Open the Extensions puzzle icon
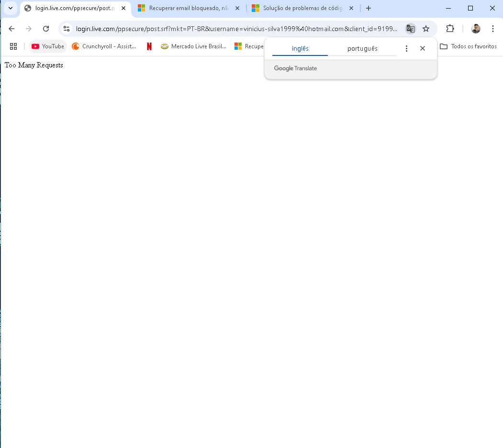Image resolution: width=503 pixels, height=448 pixels. [450, 29]
